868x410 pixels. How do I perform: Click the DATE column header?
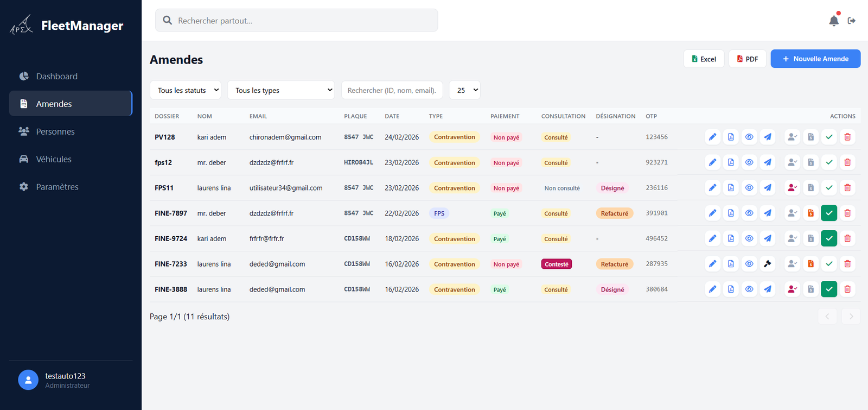click(392, 116)
